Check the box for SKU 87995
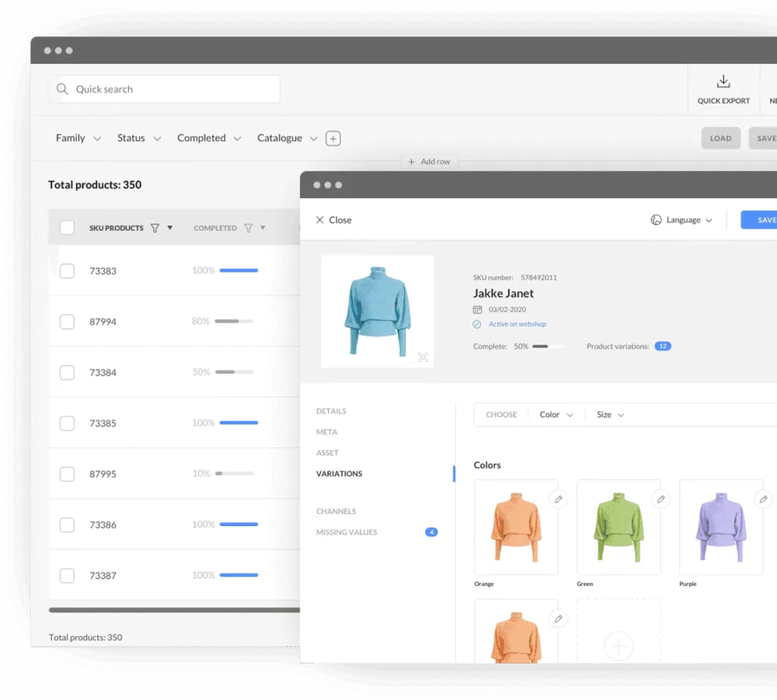The image size is (777, 700). pyautogui.click(x=67, y=474)
